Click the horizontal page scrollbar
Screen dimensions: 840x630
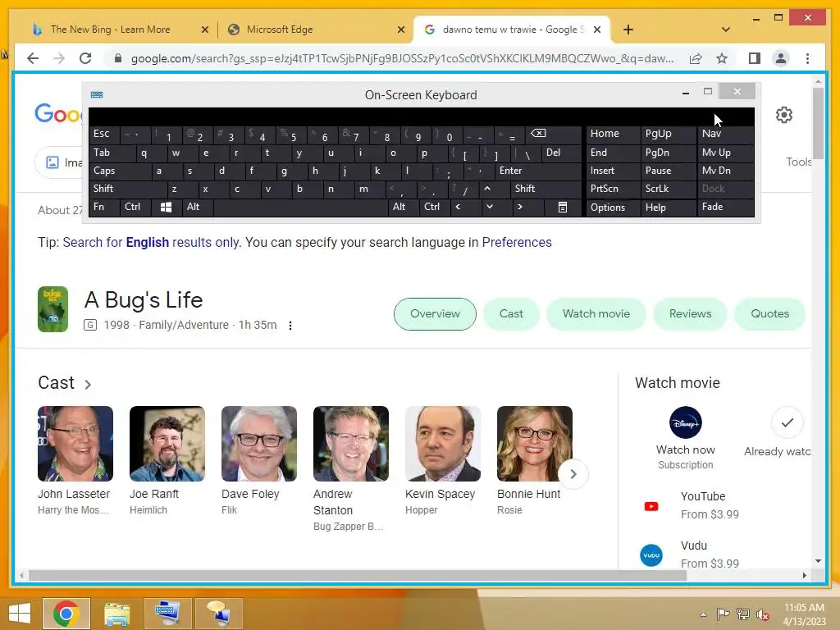click(x=358, y=576)
